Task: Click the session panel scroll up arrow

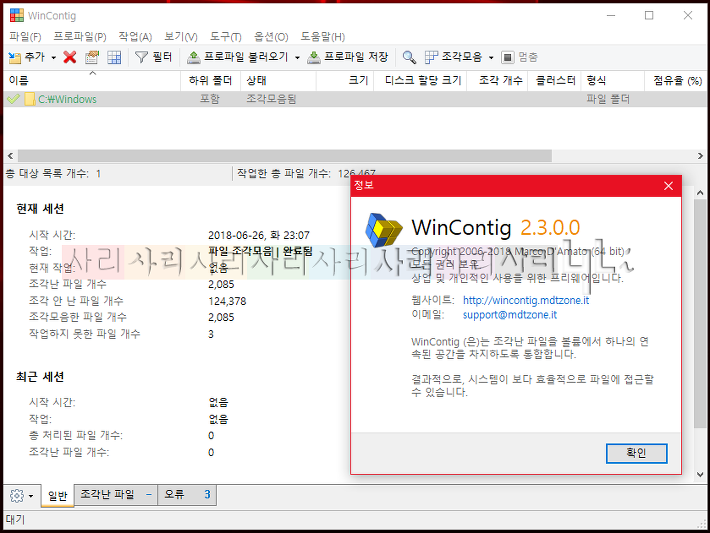Action: pos(700,192)
